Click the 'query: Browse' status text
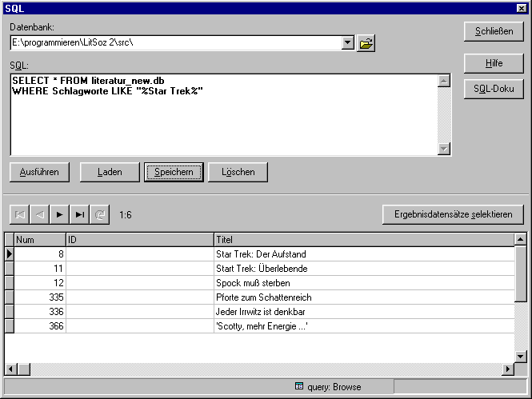This screenshot has width=532, height=399. pos(334,387)
